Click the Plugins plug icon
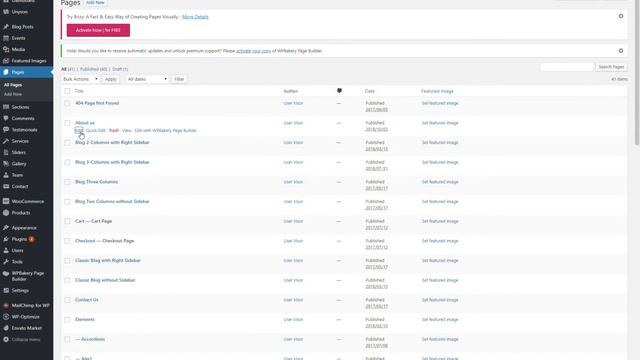This screenshot has height=360, width=640. tap(6, 239)
